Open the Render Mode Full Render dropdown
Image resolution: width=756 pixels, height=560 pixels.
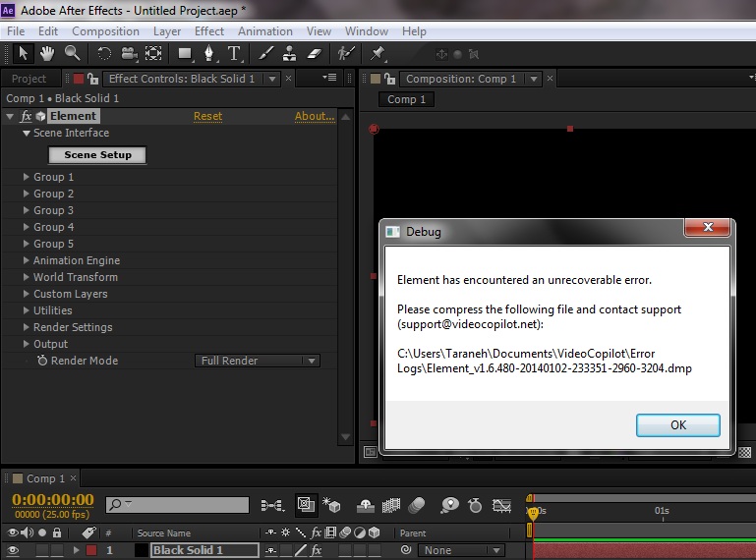(x=258, y=361)
